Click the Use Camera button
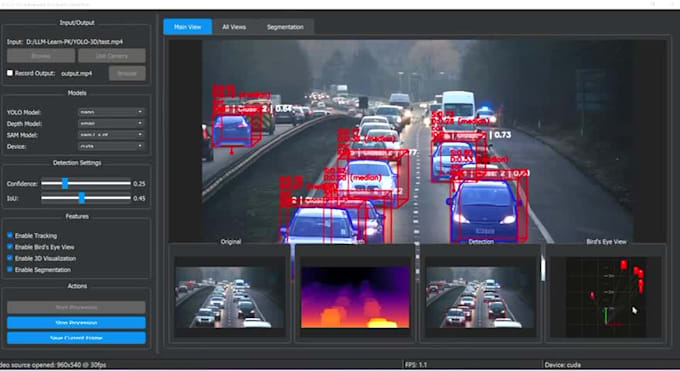Viewport: 680px width, 371px height. (112, 56)
